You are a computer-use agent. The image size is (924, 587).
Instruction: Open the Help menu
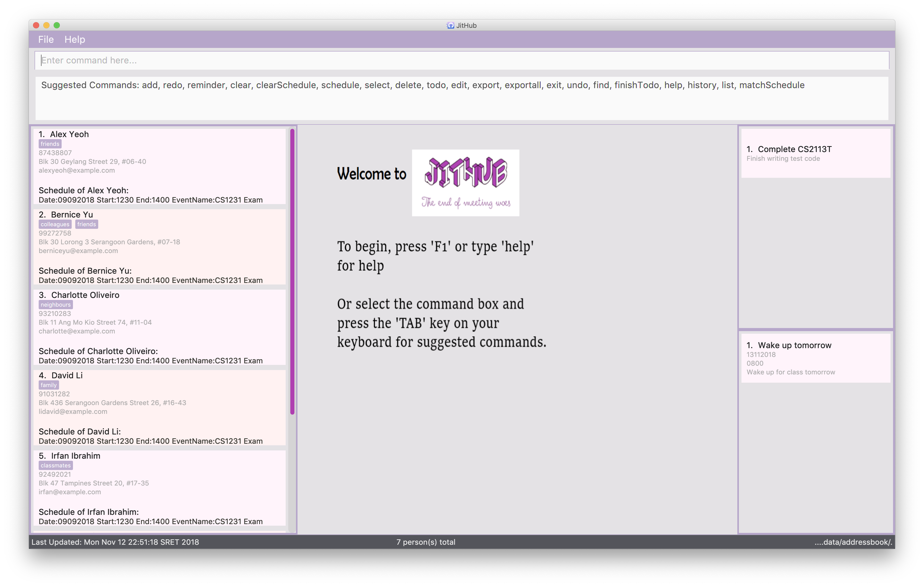pyautogui.click(x=75, y=39)
